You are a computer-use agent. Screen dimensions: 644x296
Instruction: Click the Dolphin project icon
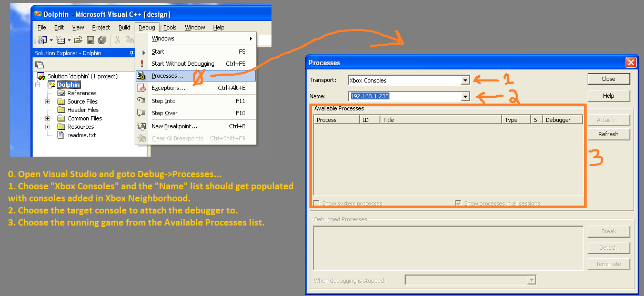point(51,85)
